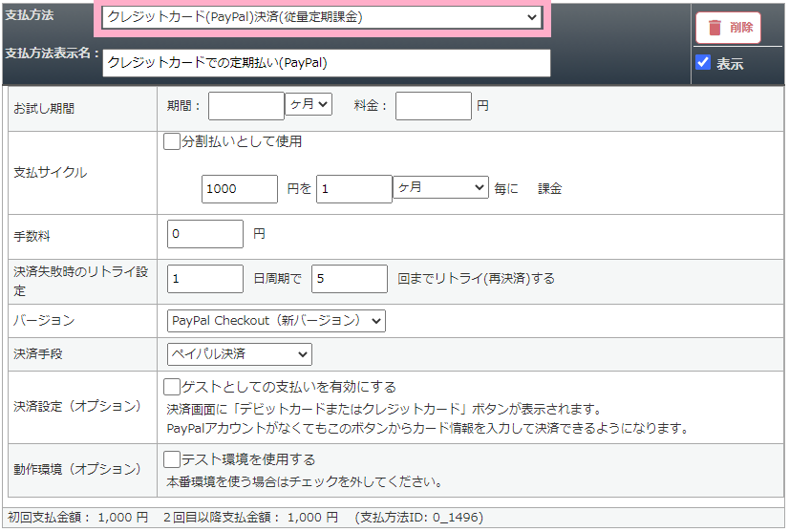Screen dimensions: 789x532
Task: Click the 動作環境（オプション） row label
Action: pos(77,469)
